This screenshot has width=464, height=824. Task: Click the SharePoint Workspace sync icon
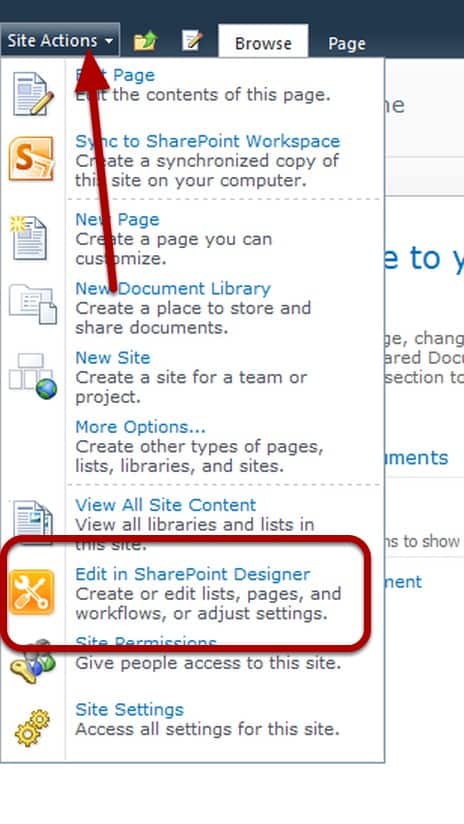[x=31, y=159]
